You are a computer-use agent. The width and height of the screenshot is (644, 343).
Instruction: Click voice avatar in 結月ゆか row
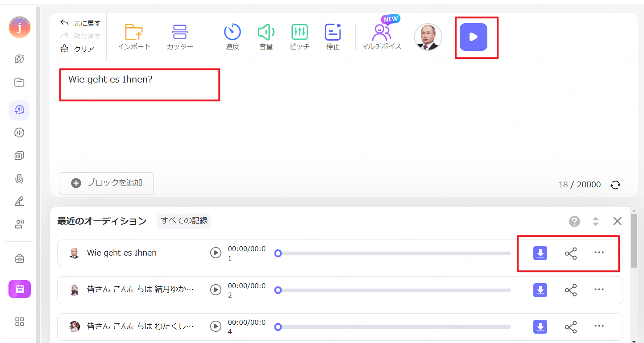click(x=74, y=290)
